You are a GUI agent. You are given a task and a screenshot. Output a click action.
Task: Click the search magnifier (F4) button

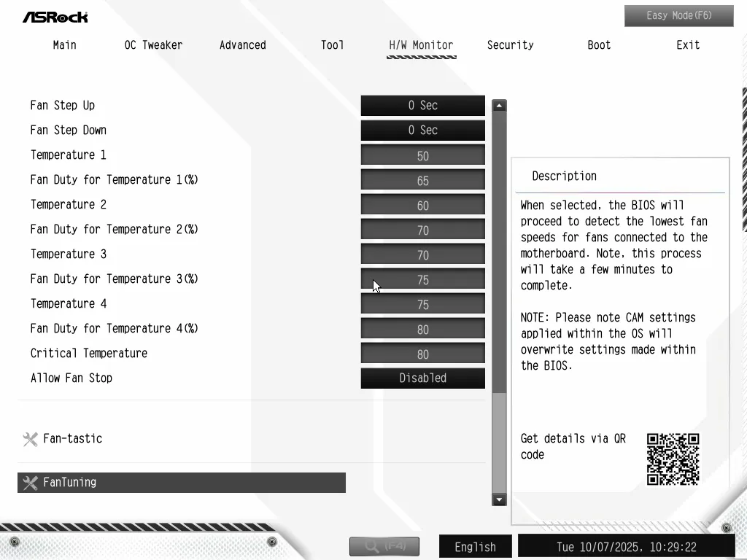click(x=384, y=546)
